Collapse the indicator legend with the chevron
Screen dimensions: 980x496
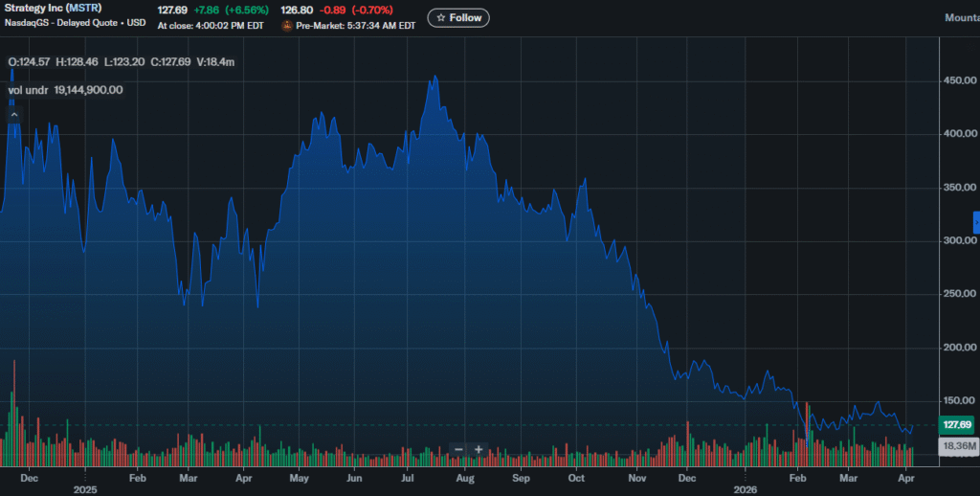tap(14, 115)
